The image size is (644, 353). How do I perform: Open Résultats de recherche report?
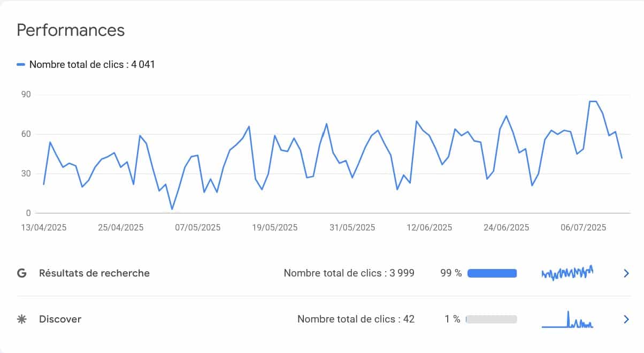click(x=94, y=273)
